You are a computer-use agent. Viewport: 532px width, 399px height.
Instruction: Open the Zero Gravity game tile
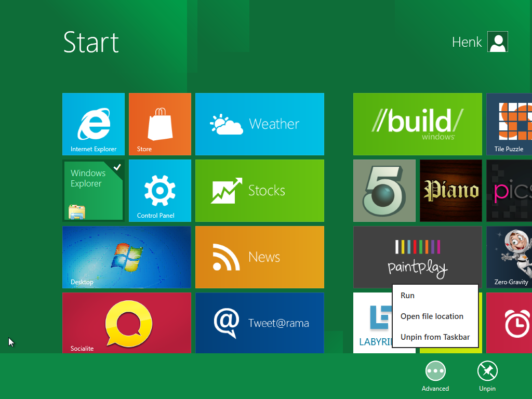pos(509,257)
